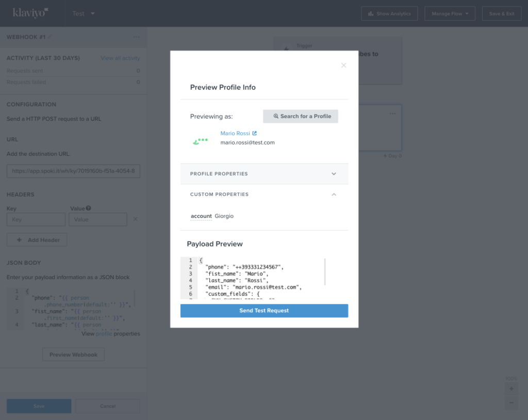This screenshot has width=528, height=420.
Task: Open the Mario Rossi profile link
Action: click(x=235, y=133)
